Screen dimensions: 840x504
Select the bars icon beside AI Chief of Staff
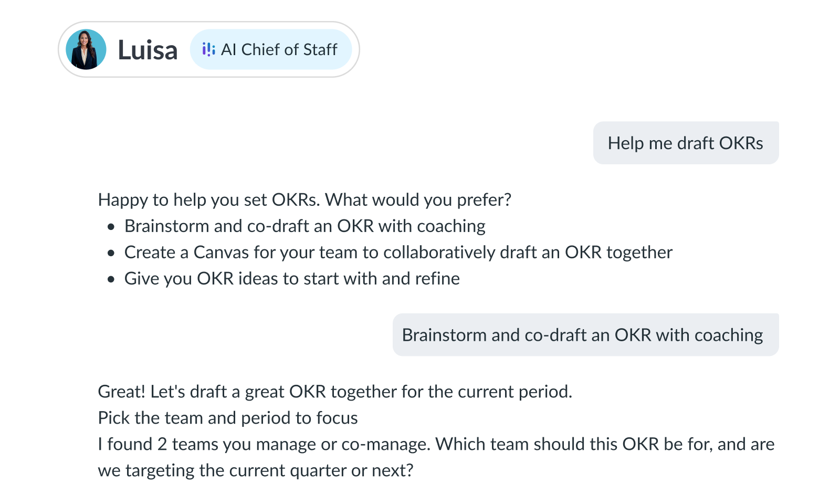[x=209, y=49]
